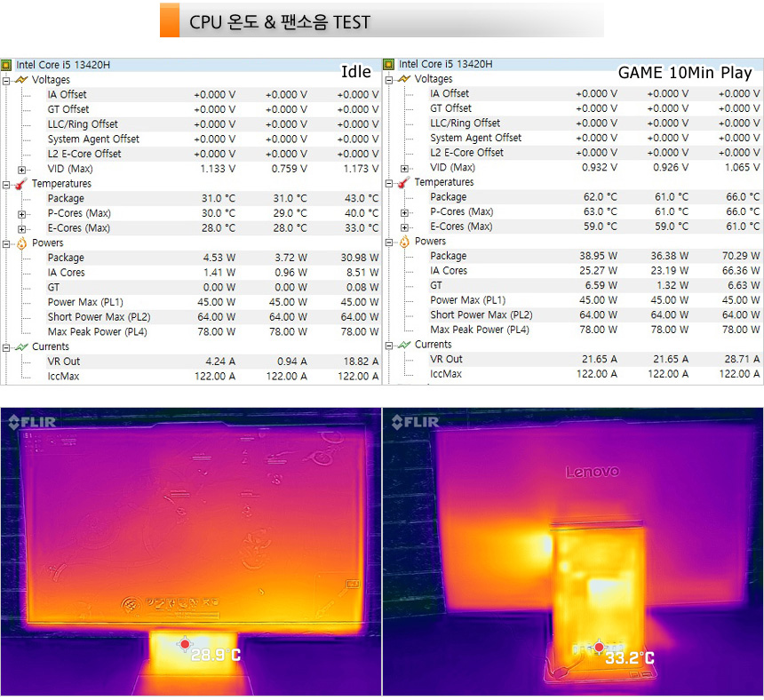
Task: Click the CPU chip icon in the GAME panel
Action: click(x=389, y=64)
